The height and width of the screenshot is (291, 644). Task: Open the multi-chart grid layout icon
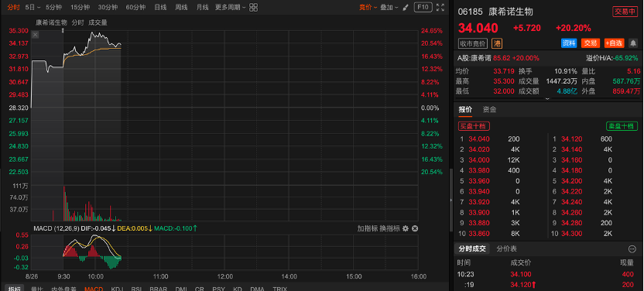click(x=253, y=7)
